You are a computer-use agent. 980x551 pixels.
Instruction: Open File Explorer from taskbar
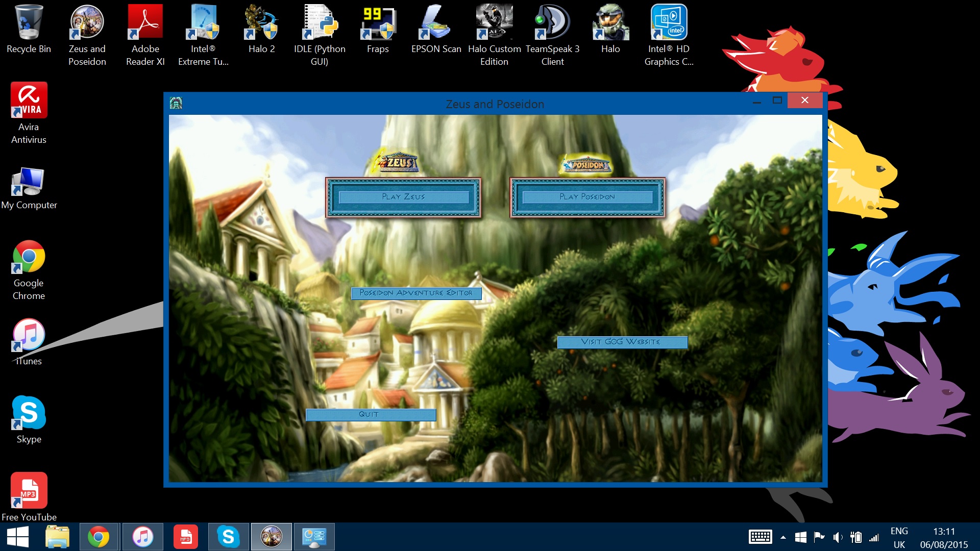57,537
